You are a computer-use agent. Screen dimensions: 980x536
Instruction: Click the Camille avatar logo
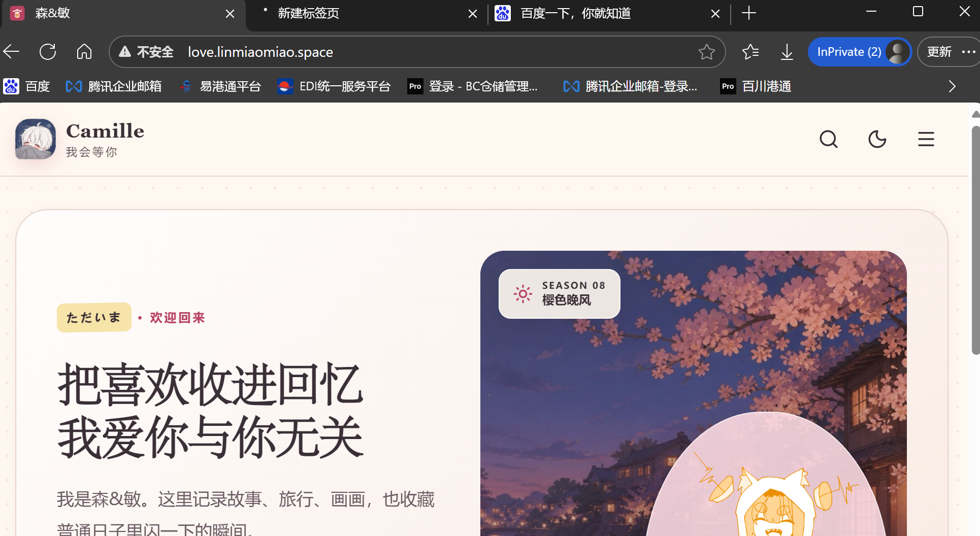coord(36,139)
